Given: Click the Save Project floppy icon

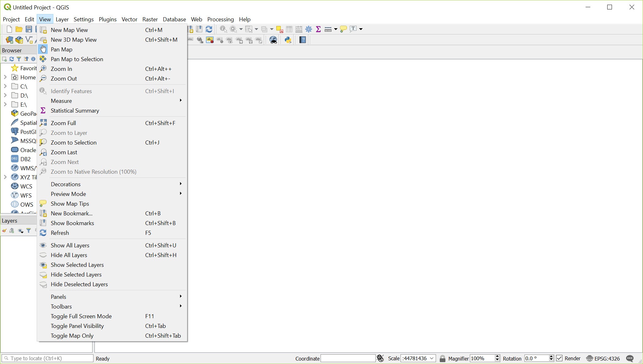Looking at the screenshot, I should (29, 29).
